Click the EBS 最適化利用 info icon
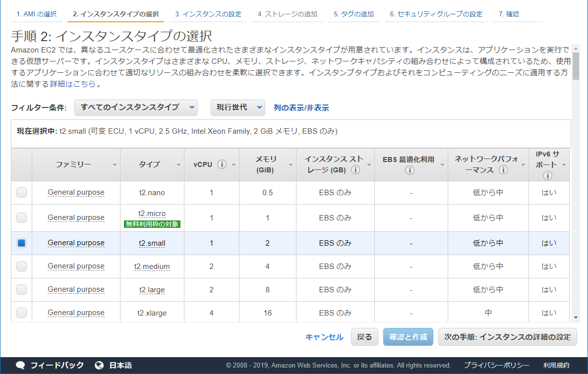This screenshot has height=374, width=588. click(x=410, y=170)
